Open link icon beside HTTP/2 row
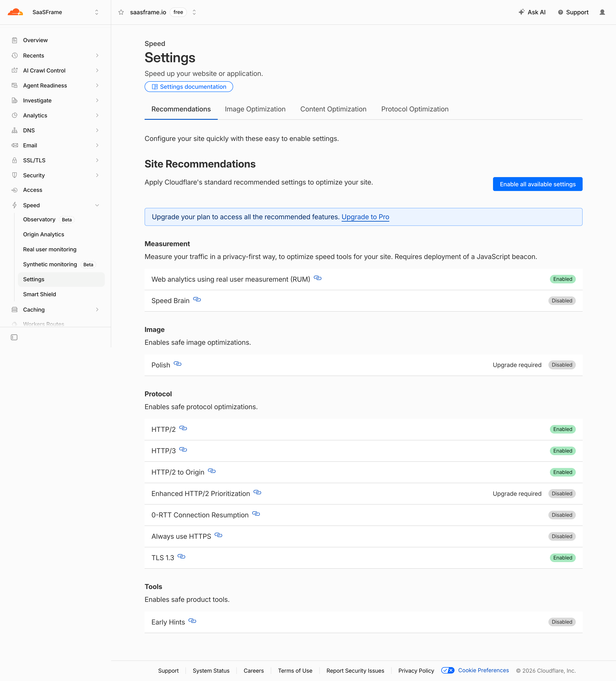This screenshot has width=616, height=681. [183, 428]
